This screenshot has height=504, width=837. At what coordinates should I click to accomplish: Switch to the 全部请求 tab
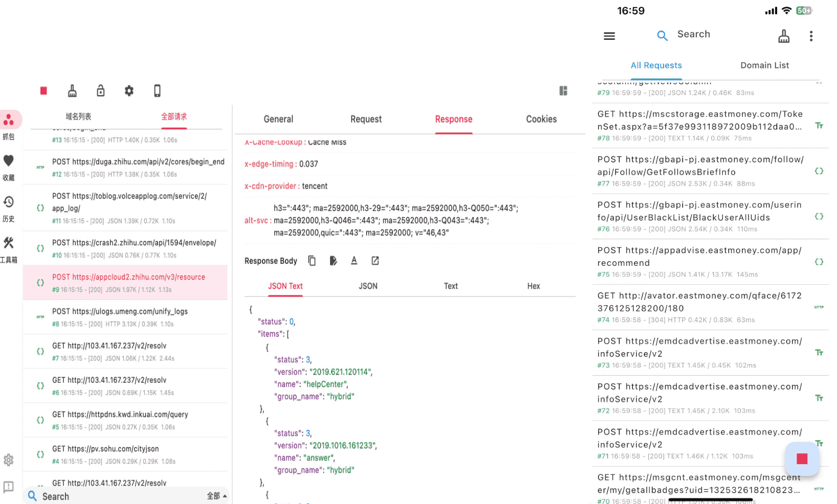174,117
